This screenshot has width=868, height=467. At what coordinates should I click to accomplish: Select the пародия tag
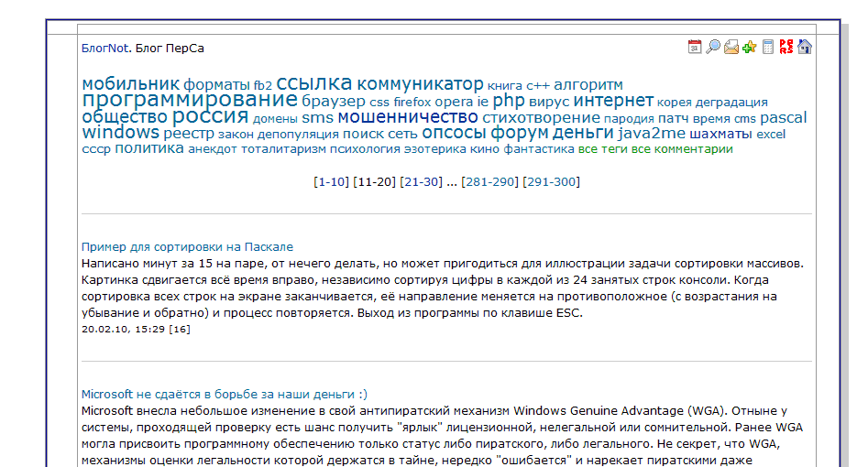tap(629, 118)
